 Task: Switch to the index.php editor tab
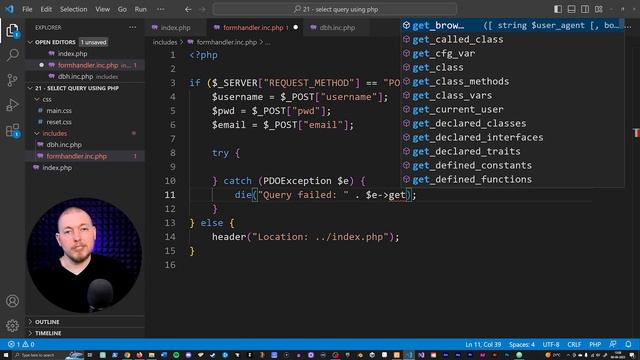(176, 28)
